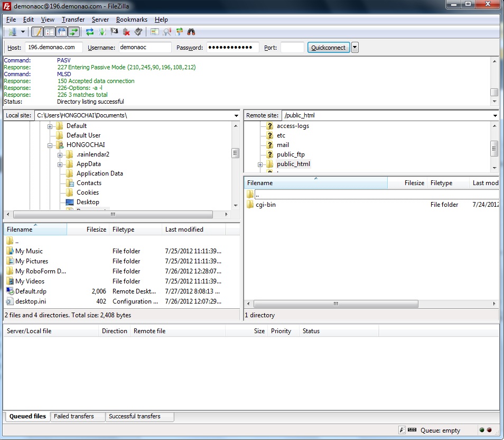Viewport: 504px width, 440px height.
Task: Sort remote files by Filetype column
Action: click(448, 183)
